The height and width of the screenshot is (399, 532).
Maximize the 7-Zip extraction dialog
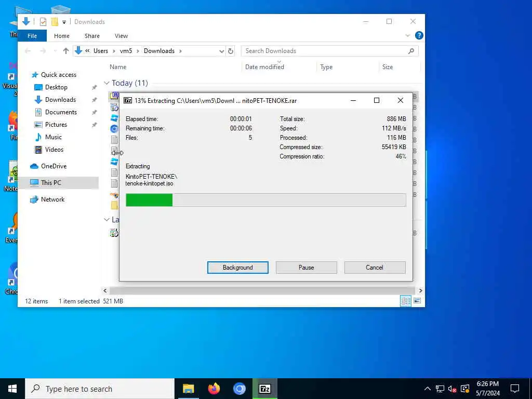(376, 100)
